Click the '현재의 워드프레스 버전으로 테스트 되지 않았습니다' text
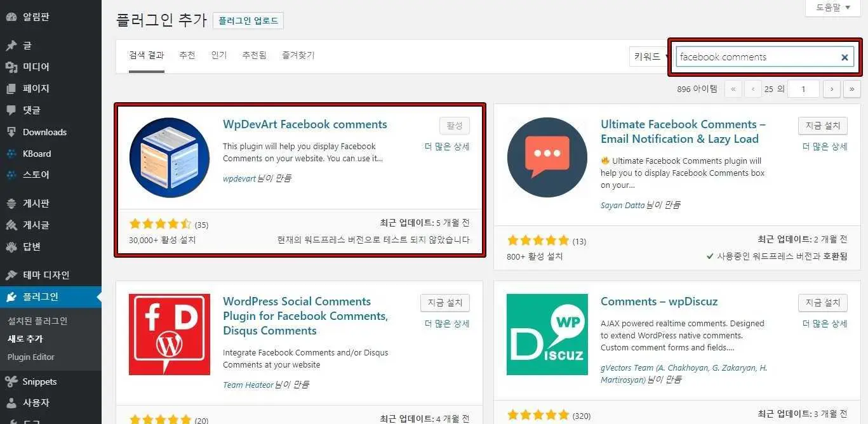868x424 pixels. 373,240
